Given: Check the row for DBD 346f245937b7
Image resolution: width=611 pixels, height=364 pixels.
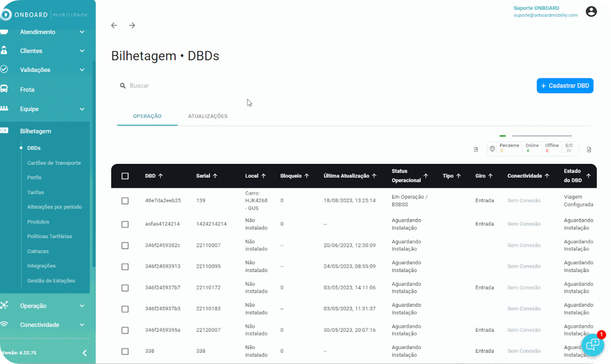Looking at the screenshot, I should pos(125,288).
